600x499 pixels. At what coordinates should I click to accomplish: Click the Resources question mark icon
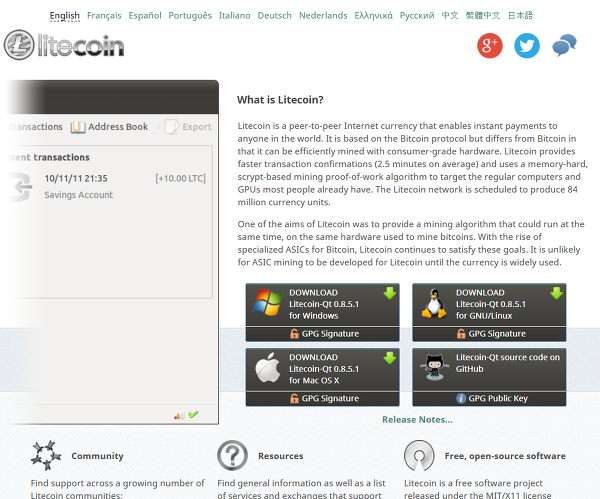tap(232, 455)
